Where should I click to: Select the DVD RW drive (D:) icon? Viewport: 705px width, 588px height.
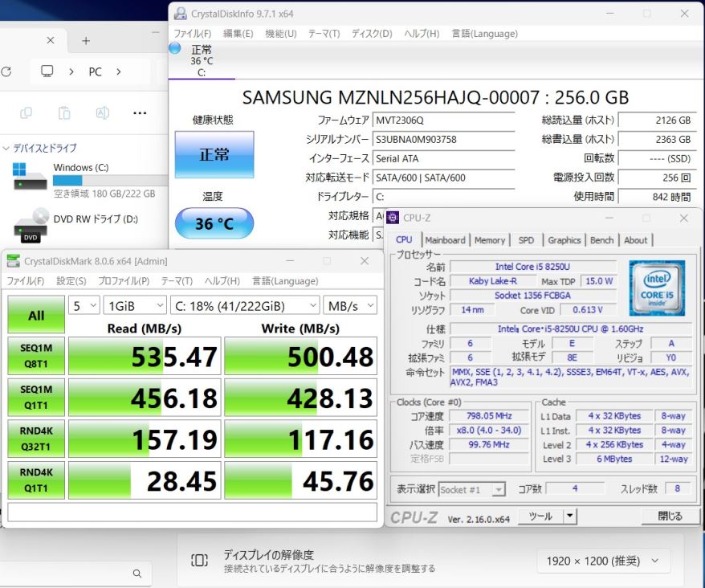click(31, 226)
